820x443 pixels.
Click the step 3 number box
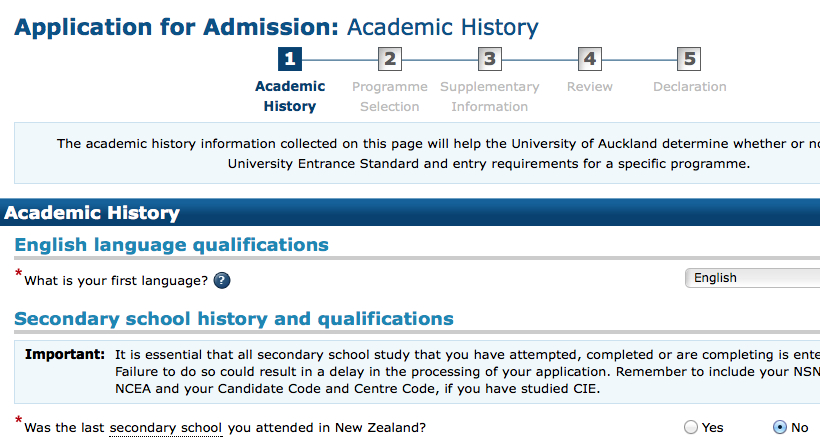click(489, 59)
